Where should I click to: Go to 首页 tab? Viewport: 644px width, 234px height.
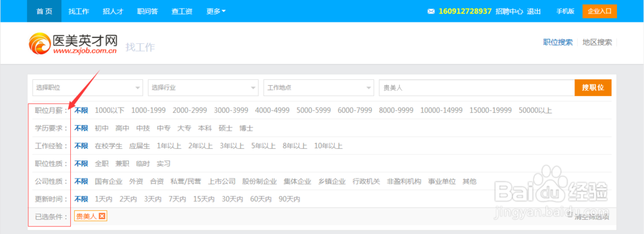click(x=44, y=11)
